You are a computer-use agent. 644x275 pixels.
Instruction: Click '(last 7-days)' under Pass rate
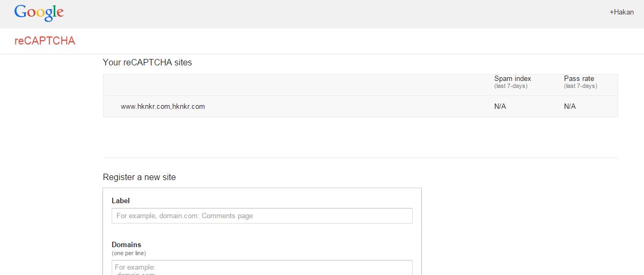pos(580,86)
